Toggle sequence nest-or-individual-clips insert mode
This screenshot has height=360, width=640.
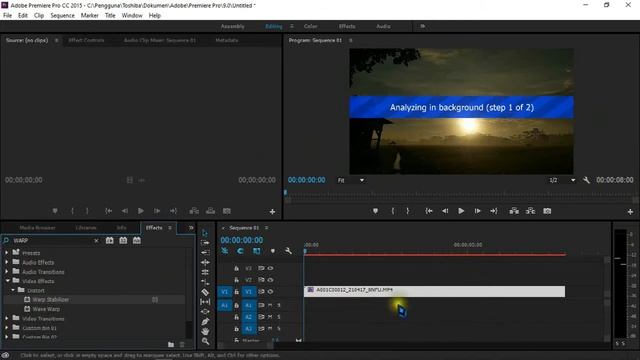tap(224, 251)
